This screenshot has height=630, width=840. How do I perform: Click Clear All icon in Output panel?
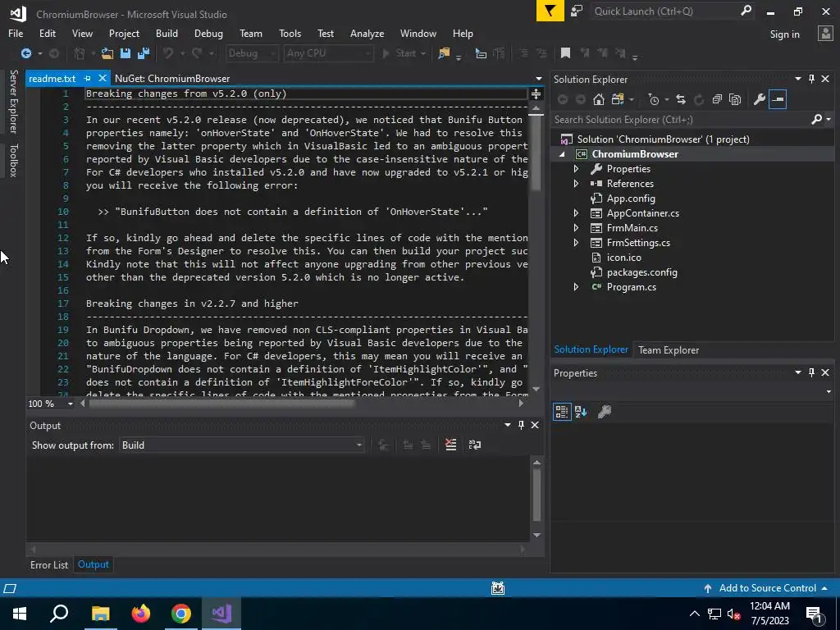click(451, 445)
